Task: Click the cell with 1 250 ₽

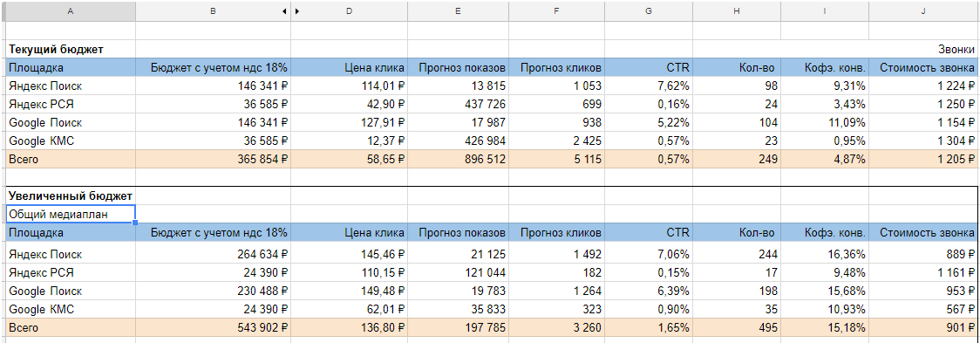Action: click(x=923, y=104)
